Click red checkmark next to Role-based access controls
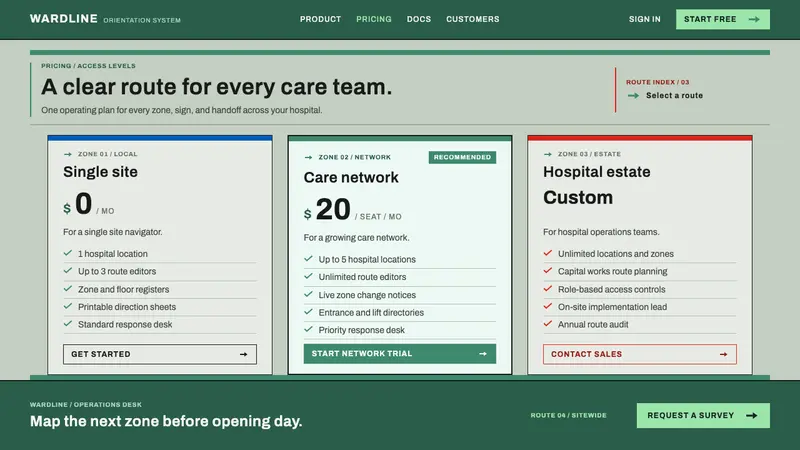The image size is (800, 450). tap(548, 288)
